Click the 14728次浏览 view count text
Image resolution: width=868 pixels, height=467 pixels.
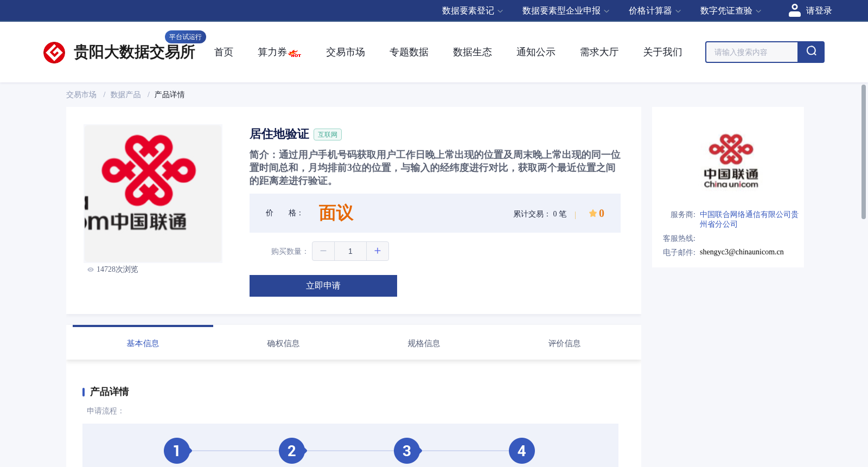point(117,270)
